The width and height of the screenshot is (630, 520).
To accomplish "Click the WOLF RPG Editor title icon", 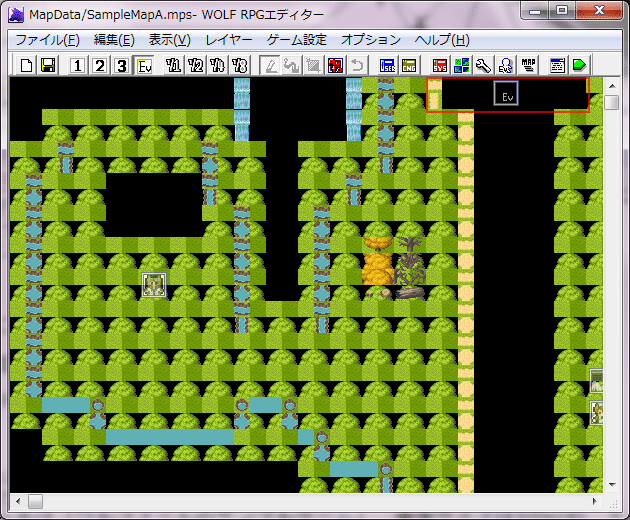I will (17, 14).
